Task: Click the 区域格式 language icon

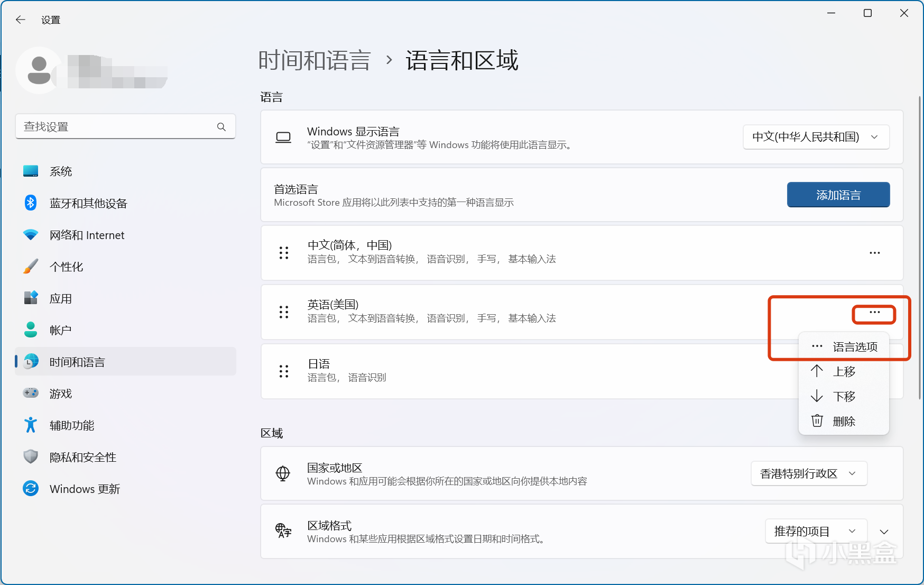Action: pos(283,531)
